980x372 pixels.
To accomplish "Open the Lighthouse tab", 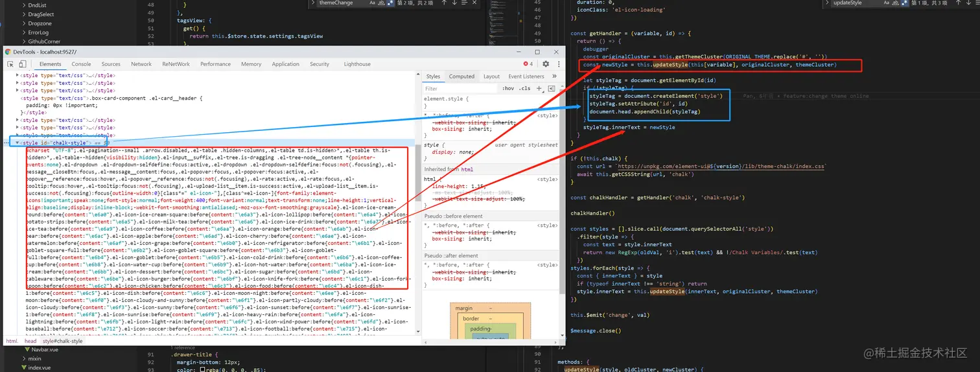I will [x=357, y=64].
